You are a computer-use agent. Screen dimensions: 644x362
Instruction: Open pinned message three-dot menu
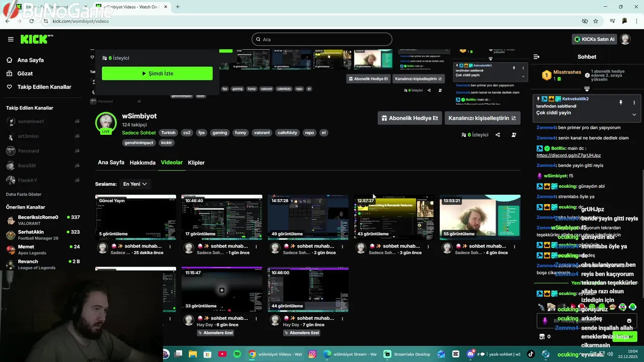(634, 103)
